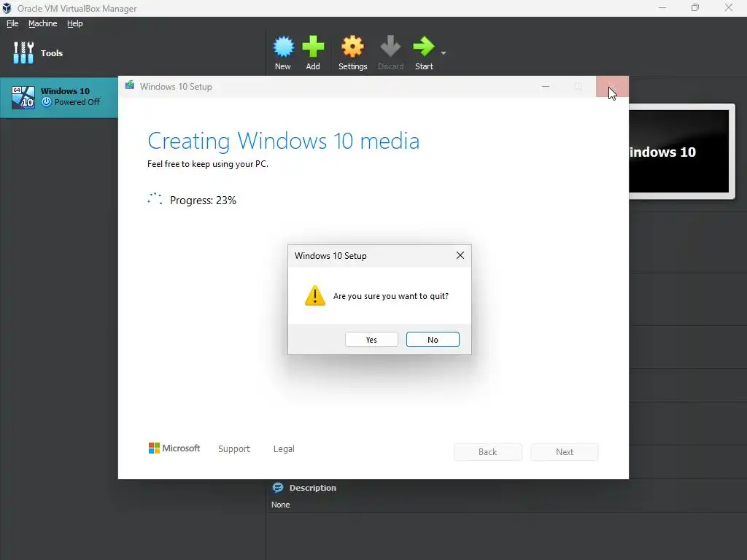Screen dimensions: 747x560
Task: Restore down the VirtualBox Manager window
Action: tap(695, 8)
